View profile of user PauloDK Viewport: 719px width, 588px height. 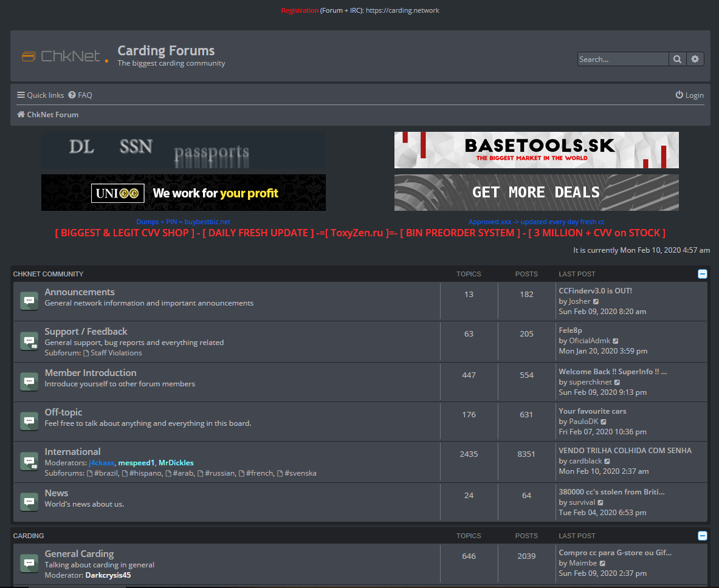(x=583, y=422)
